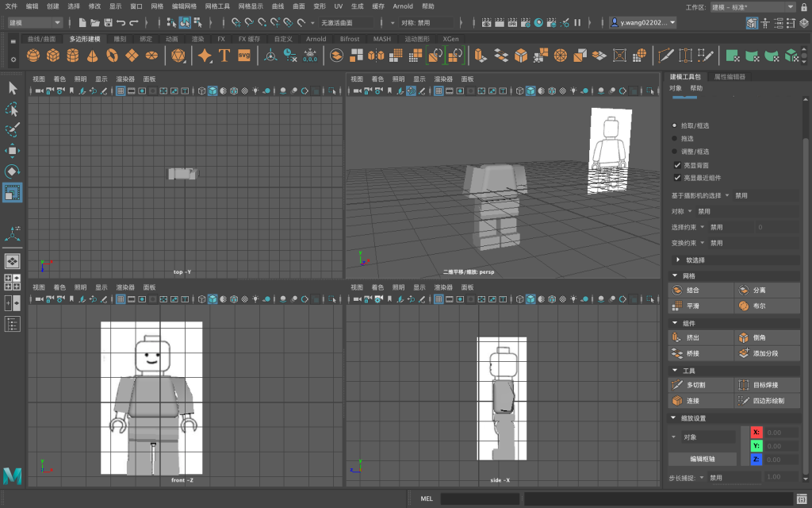
Task: Pick the Paint selection tool
Action: point(12,129)
